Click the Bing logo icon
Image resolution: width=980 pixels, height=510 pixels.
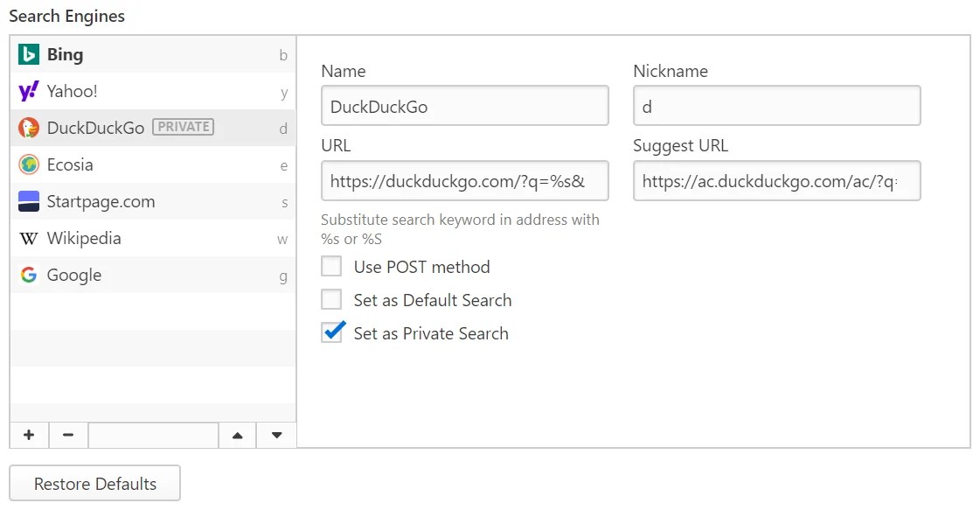(x=29, y=54)
